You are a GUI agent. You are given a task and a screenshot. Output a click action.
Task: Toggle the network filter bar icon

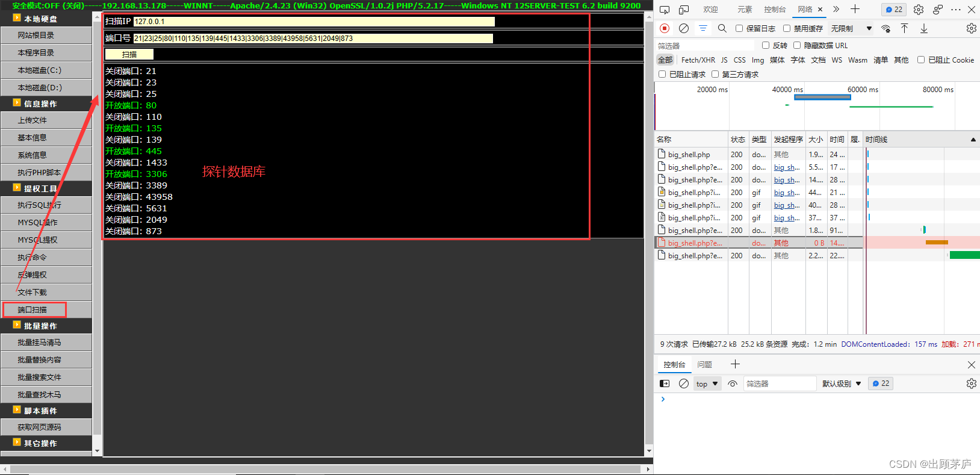703,28
